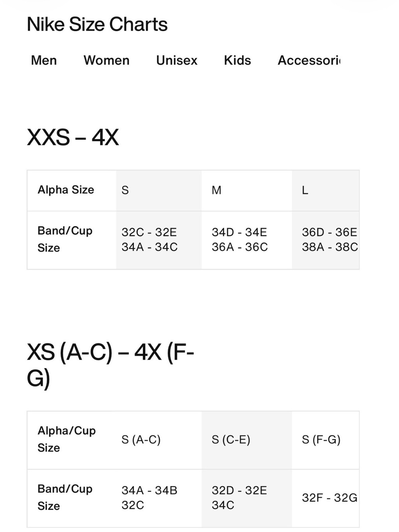Image resolution: width=399 pixels, height=532 pixels.
Task: Open the Kids size chart tab
Action: tap(237, 60)
